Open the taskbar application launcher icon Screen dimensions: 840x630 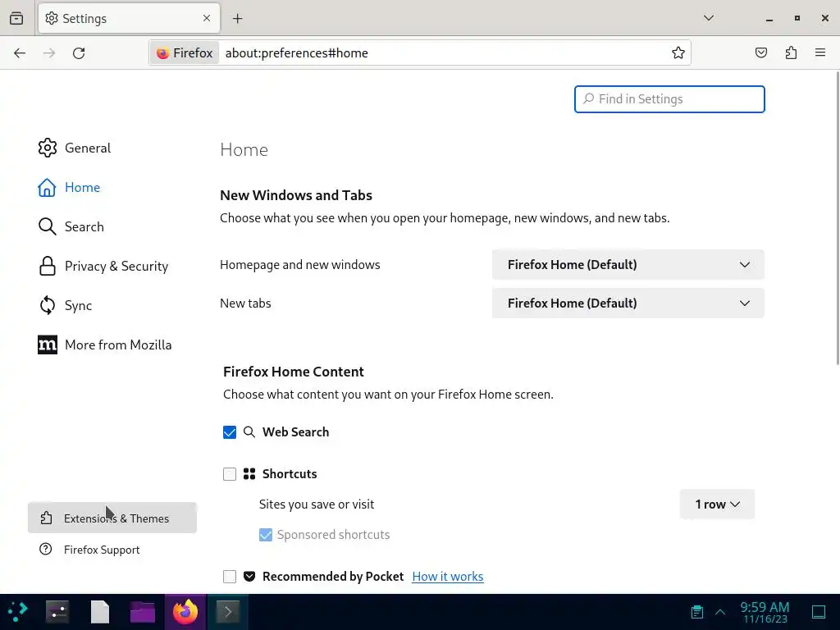(18, 611)
